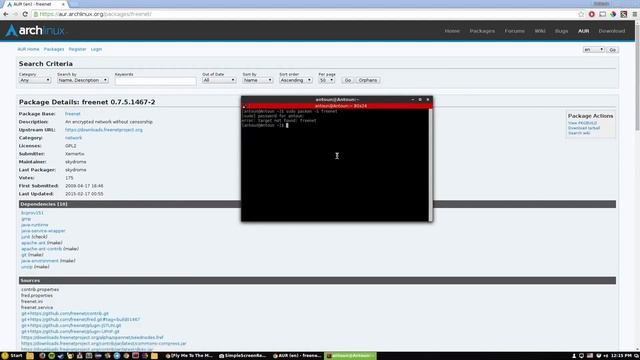Click Search wiki in Package Actions
The image size is (640, 360).
(579, 133)
